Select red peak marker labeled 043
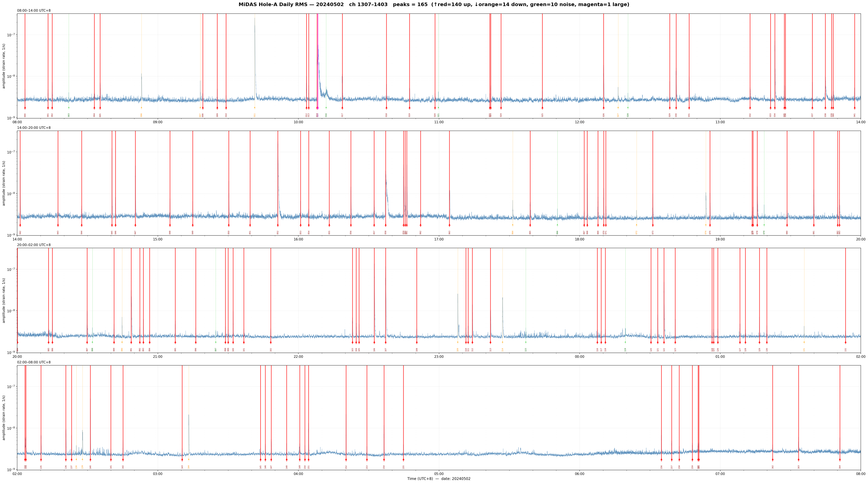Screen dimensions: 868x483 (x=58, y=225)
